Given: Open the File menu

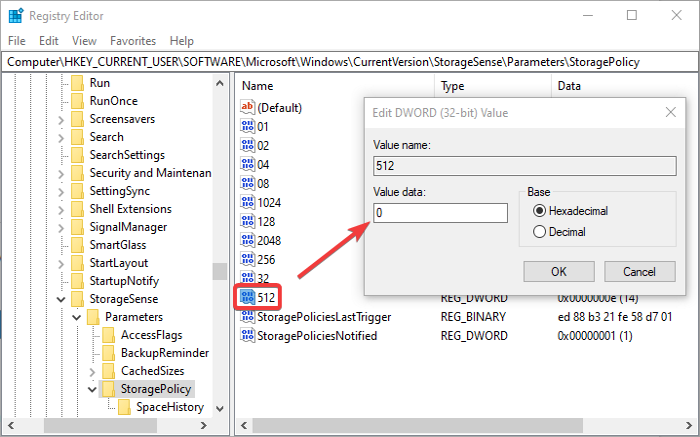Looking at the screenshot, I should click(17, 41).
